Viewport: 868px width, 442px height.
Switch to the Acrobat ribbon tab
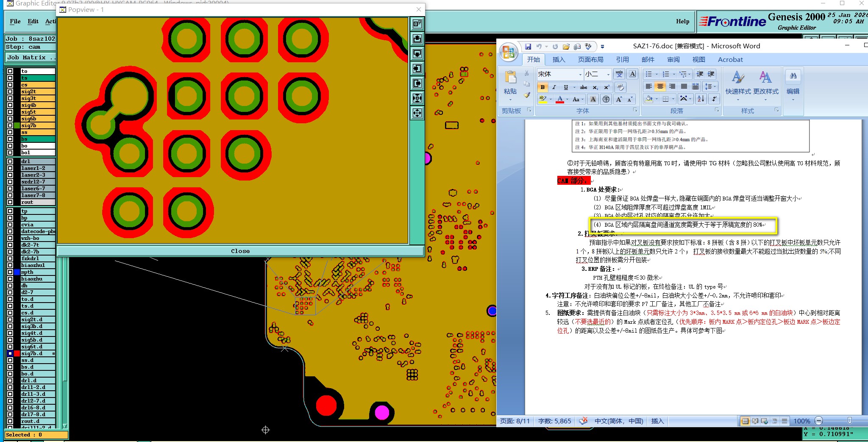click(x=730, y=60)
